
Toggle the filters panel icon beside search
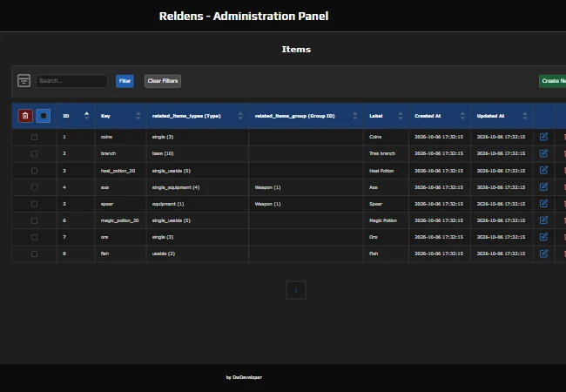(24, 80)
